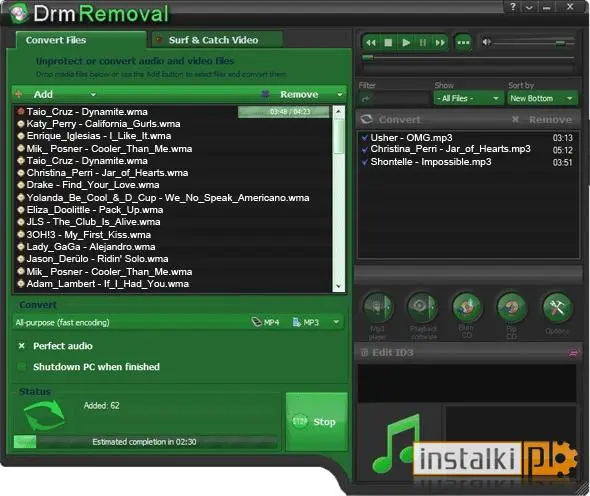This screenshot has height=496, width=590.
Task: Launch the Rip CD tool
Action: 511,307
